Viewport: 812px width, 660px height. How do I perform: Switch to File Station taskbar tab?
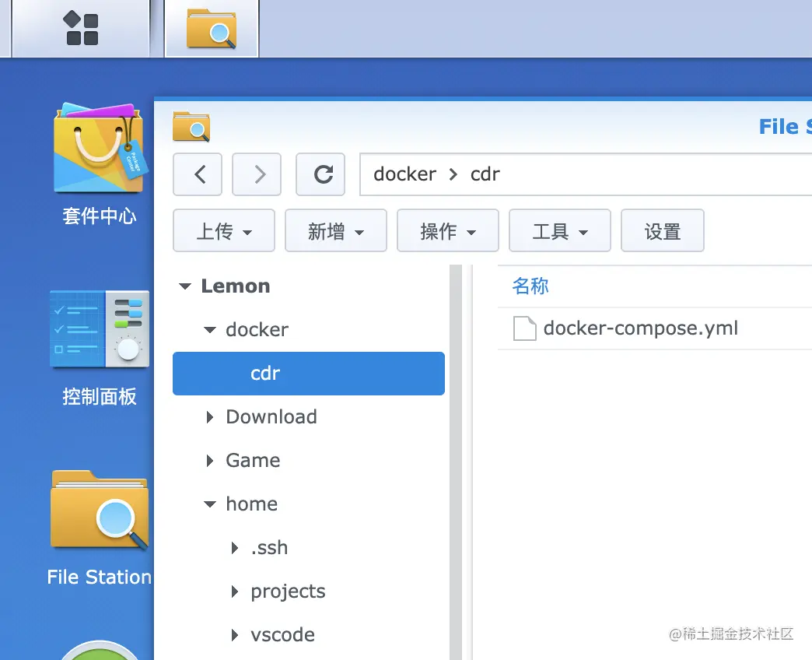[212, 29]
